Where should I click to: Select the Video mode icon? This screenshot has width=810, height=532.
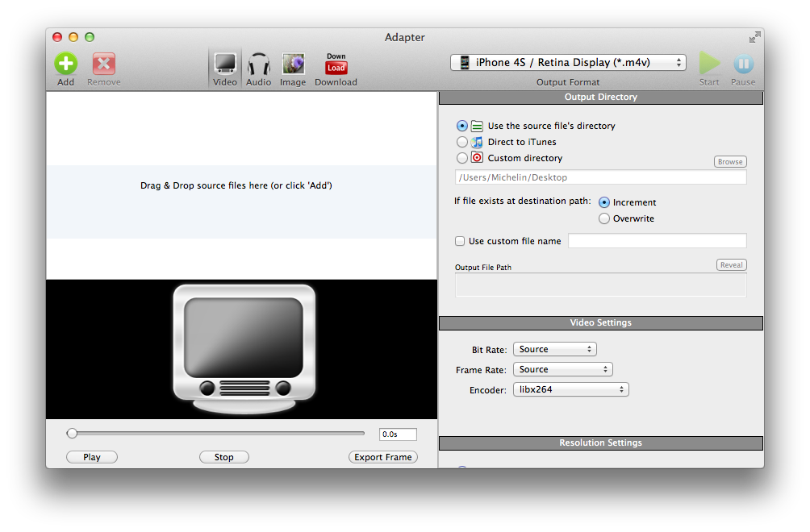[225, 64]
